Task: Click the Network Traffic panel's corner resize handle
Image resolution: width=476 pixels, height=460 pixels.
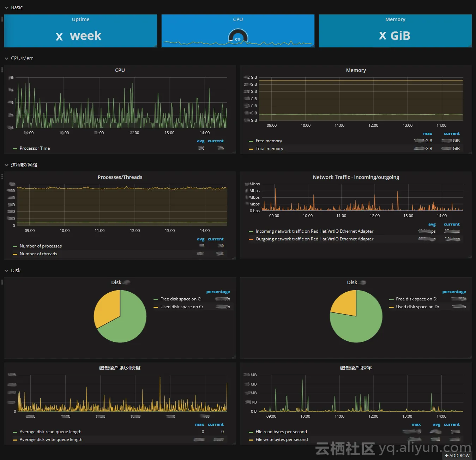Action: [x=470, y=257]
